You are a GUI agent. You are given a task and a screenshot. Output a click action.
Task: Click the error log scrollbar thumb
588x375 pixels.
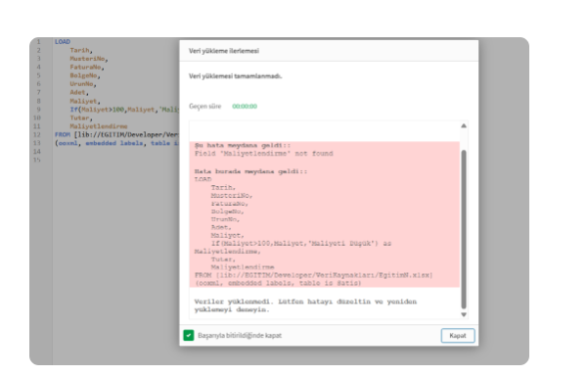464,229
